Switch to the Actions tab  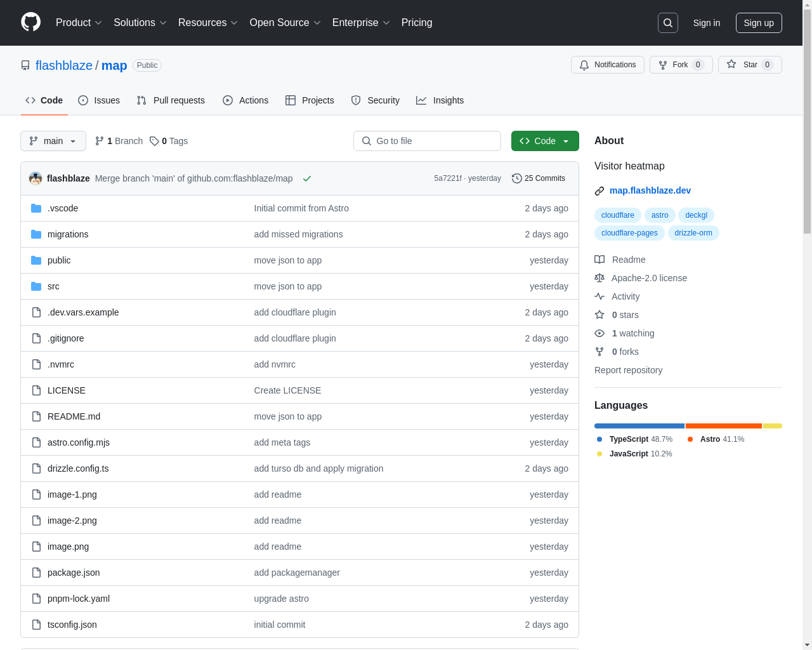pyautogui.click(x=246, y=100)
